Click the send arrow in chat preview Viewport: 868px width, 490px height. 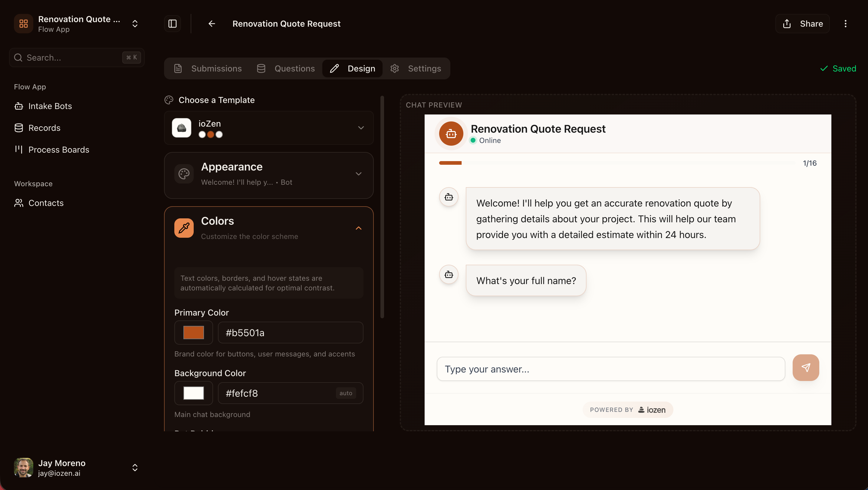(806, 368)
